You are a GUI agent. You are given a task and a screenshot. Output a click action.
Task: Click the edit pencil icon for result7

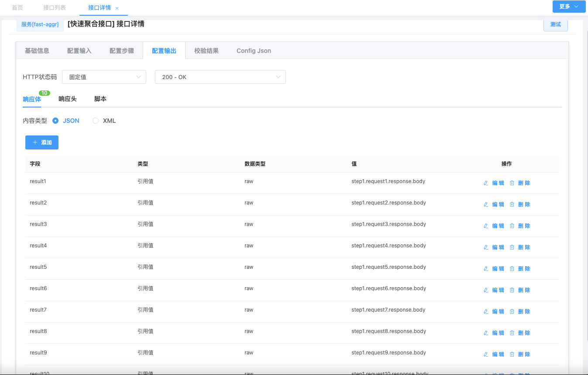[486, 312]
